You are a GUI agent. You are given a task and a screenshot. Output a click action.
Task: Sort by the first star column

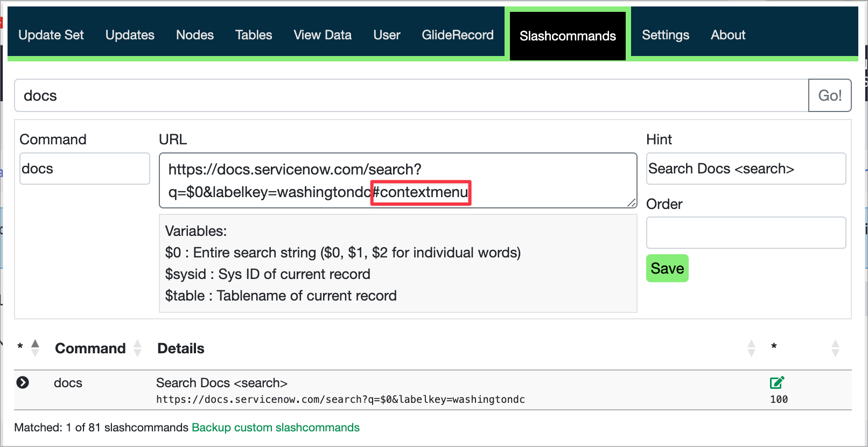click(35, 348)
